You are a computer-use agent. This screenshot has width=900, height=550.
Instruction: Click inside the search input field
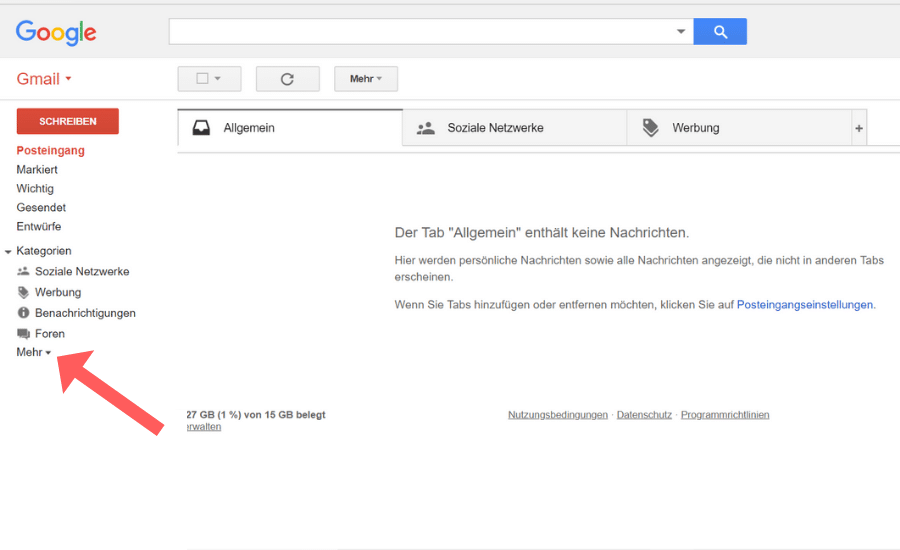[x=420, y=32]
